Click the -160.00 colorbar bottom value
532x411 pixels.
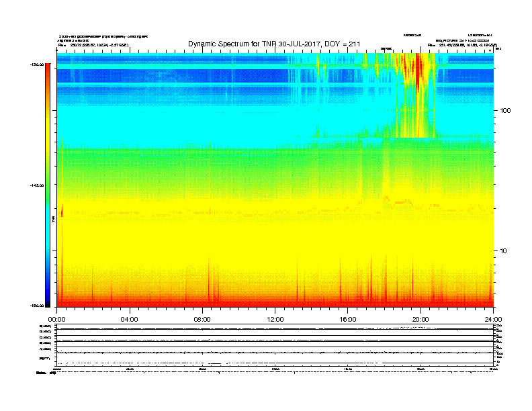tap(37, 306)
